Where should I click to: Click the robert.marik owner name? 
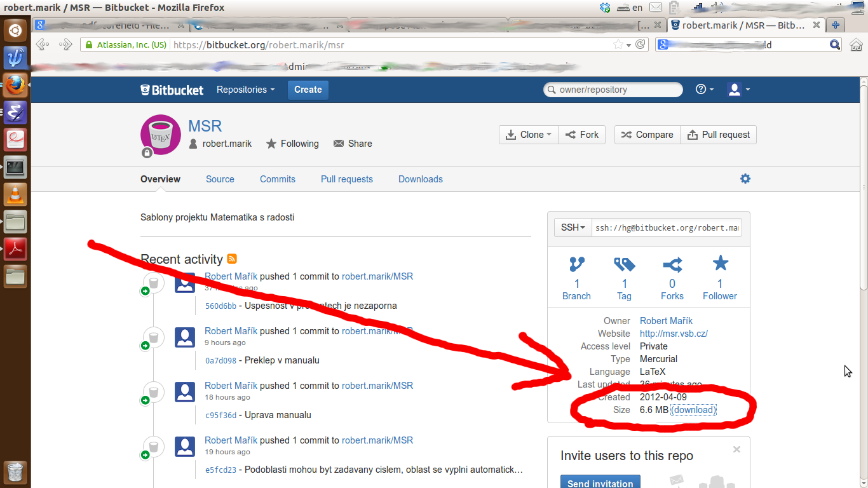pos(227,144)
